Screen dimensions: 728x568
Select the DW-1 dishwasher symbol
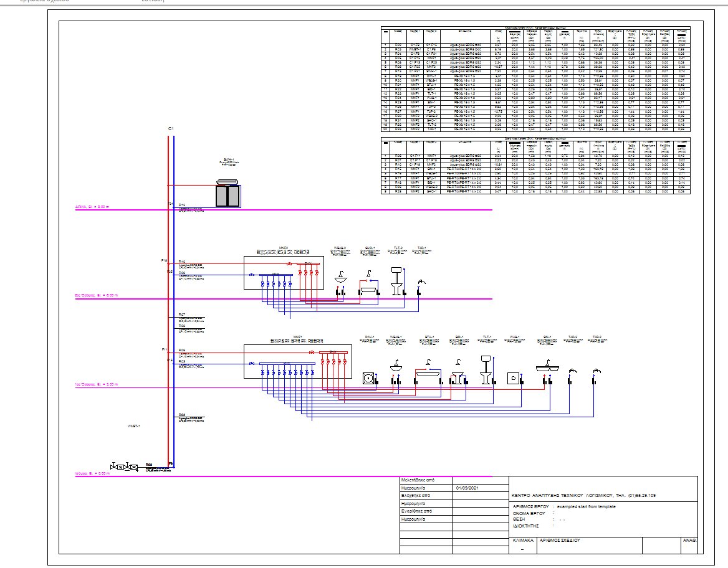[x=368, y=377]
